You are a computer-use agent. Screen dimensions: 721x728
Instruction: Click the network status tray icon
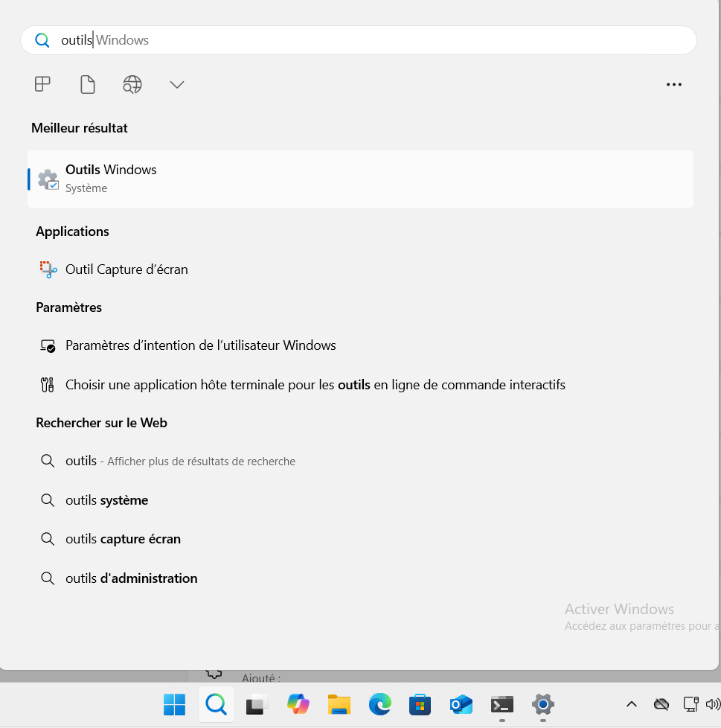[x=690, y=704]
